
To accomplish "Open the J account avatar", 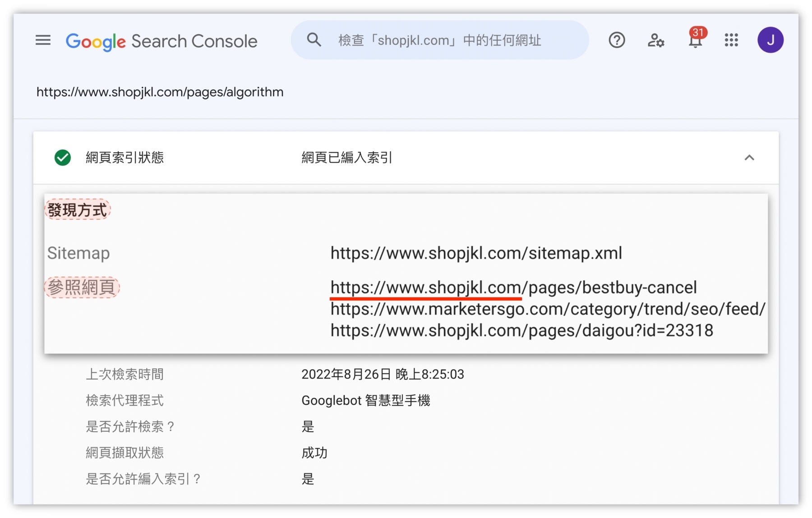I will (x=770, y=40).
